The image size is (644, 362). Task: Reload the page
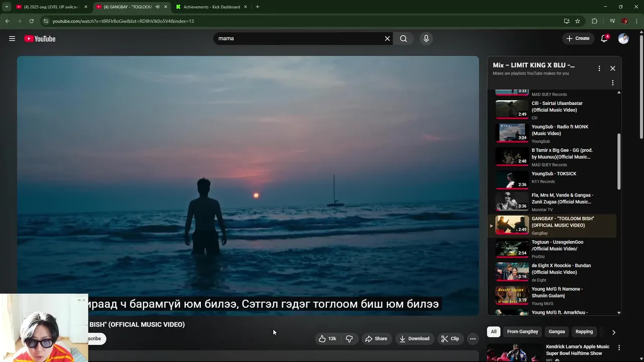click(x=31, y=21)
